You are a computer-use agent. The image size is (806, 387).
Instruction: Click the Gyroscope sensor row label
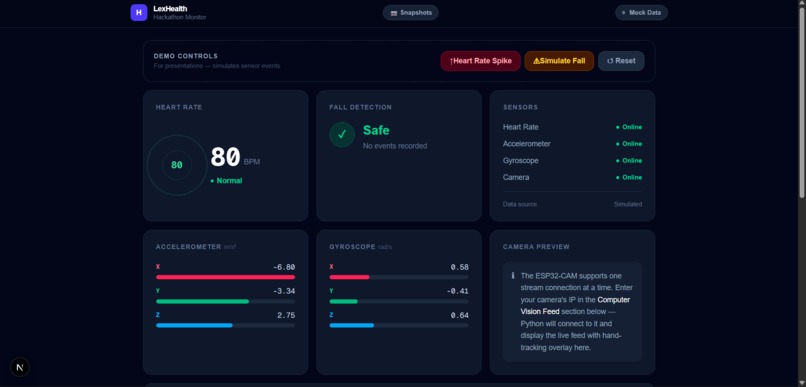click(521, 160)
